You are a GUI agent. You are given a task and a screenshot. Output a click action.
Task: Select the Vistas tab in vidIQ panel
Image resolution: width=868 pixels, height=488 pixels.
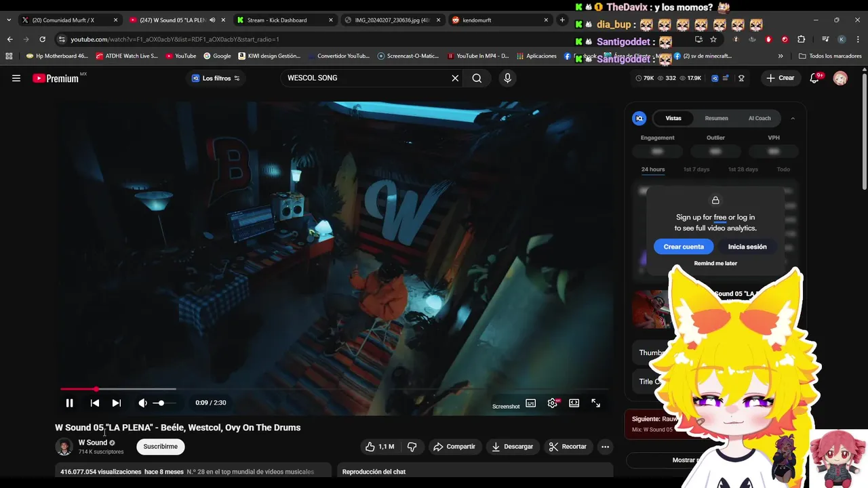click(x=673, y=118)
